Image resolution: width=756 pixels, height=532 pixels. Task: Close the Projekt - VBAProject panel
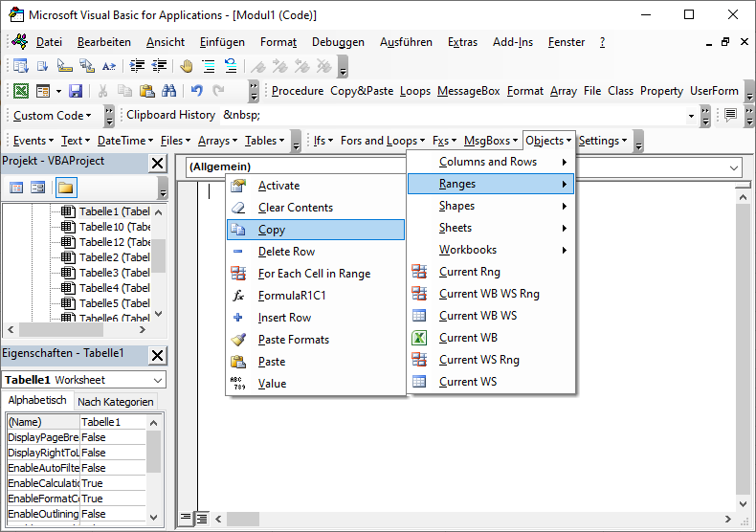point(157,164)
